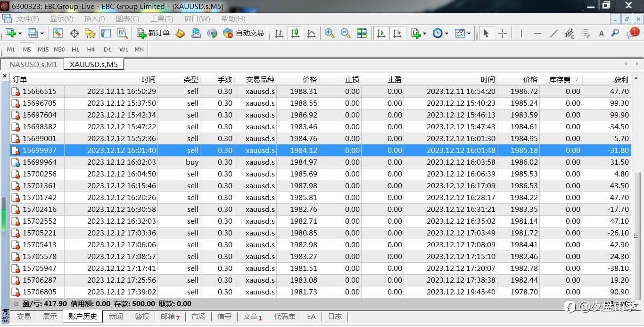Expand the Periods clock dropdown arrow
This screenshot has height=327, width=644.
point(446,34)
